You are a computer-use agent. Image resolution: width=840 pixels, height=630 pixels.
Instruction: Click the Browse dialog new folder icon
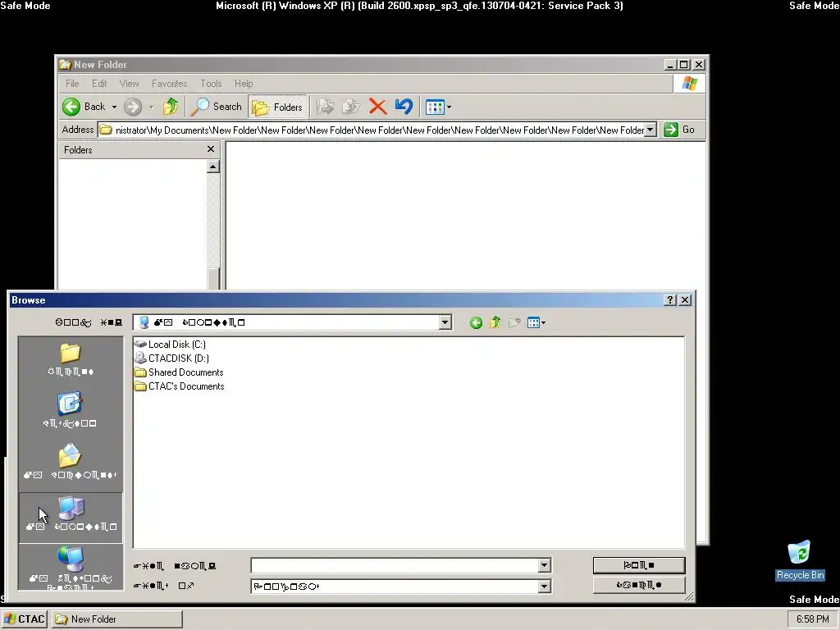coord(514,322)
